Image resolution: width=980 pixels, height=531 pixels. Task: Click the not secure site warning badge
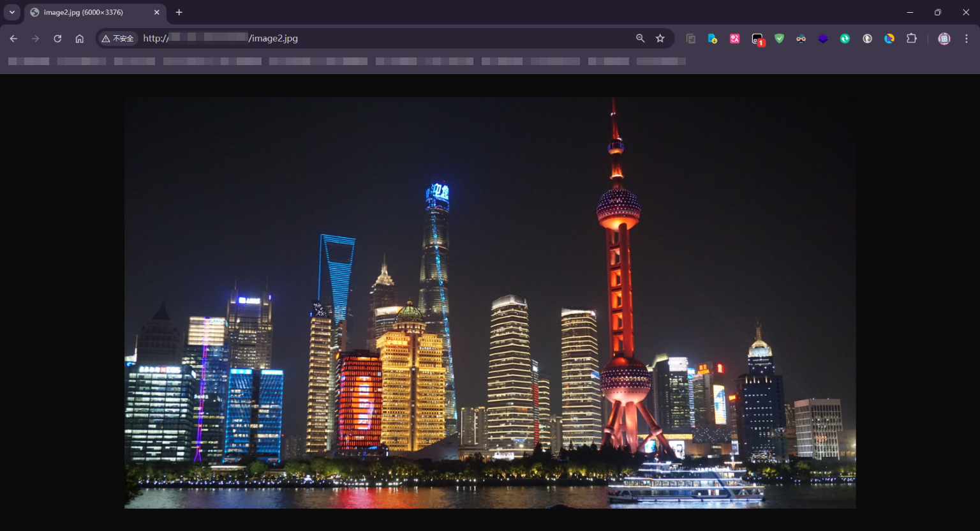click(118, 38)
